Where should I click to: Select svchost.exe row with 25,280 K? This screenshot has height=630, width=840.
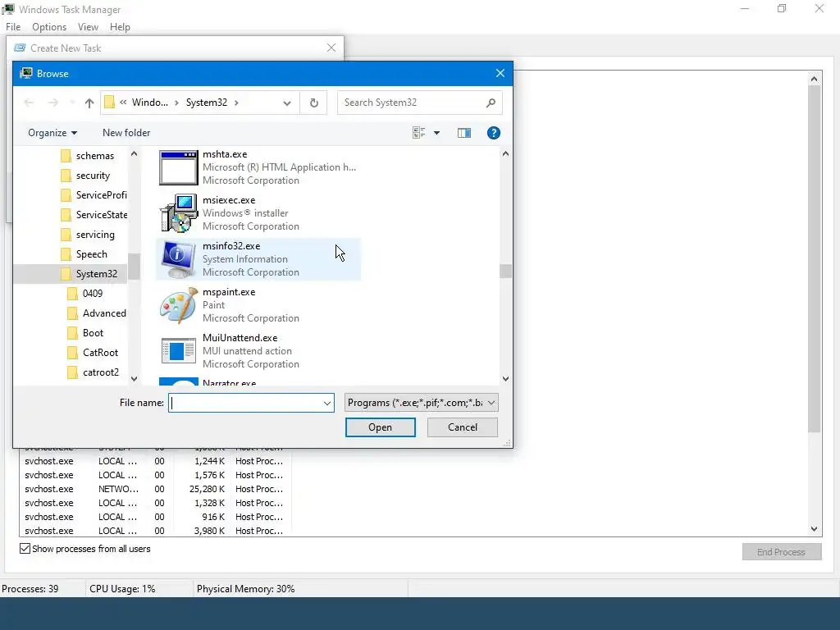pos(154,489)
